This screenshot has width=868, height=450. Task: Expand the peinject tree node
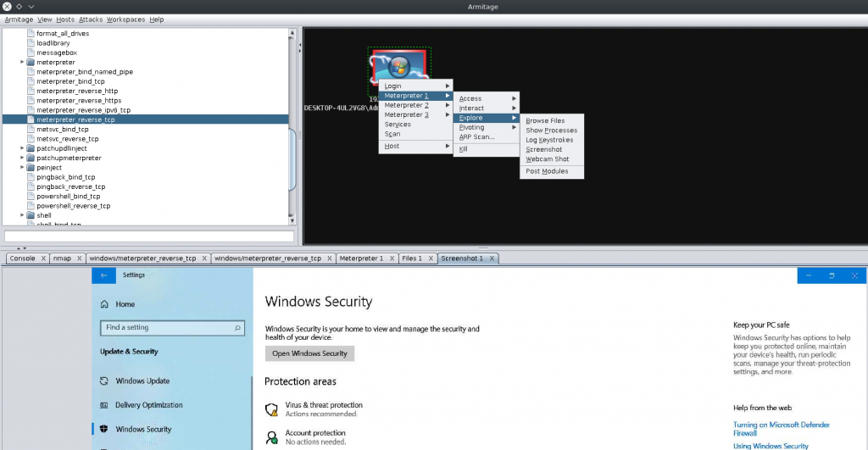click(x=22, y=167)
